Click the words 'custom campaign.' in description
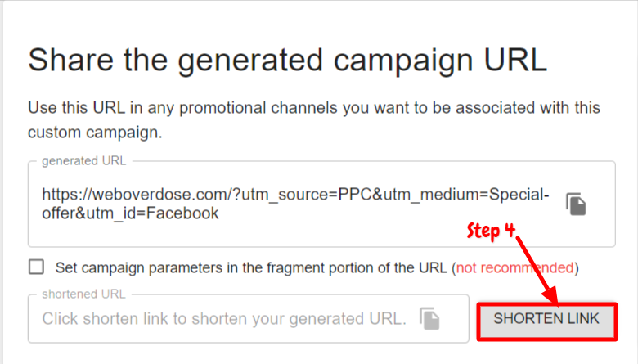The height and width of the screenshot is (364, 638). 95,133
